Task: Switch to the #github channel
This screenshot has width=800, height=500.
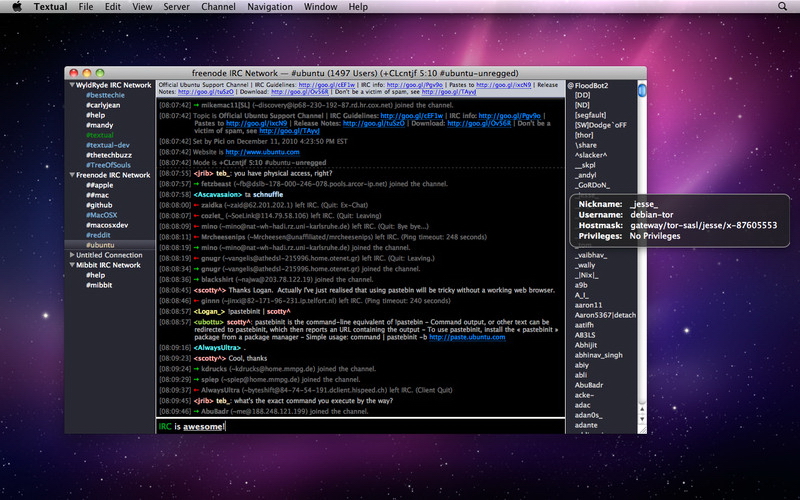Action: (101, 205)
